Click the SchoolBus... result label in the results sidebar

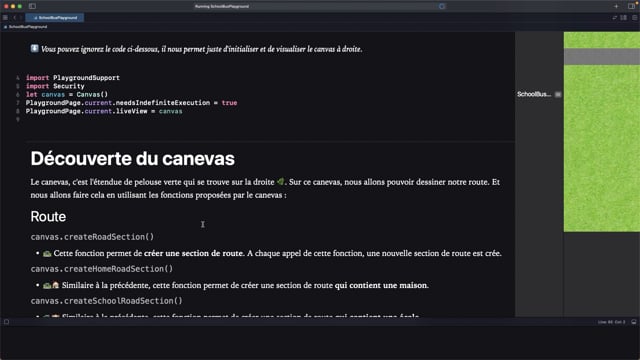pyautogui.click(x=534, y=94)
